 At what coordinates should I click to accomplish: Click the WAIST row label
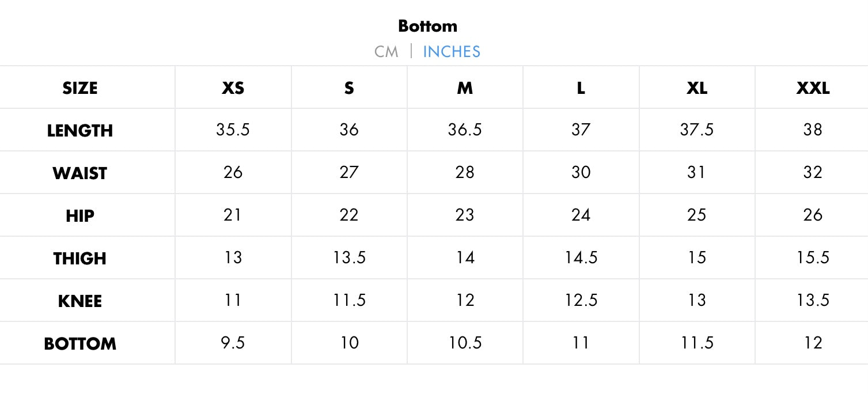[x=80, y=173]
